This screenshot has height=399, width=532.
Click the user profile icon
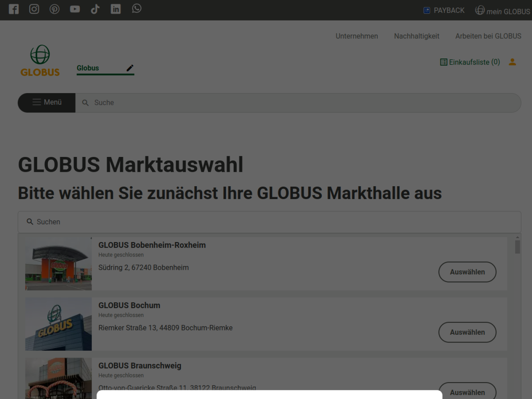click(512, 62)
